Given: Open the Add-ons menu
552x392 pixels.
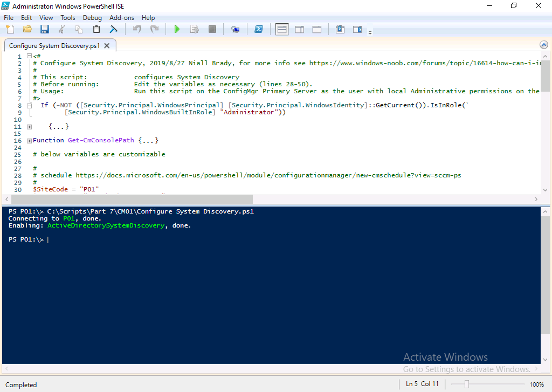Looking at the screenshot, I should [121, 18].
